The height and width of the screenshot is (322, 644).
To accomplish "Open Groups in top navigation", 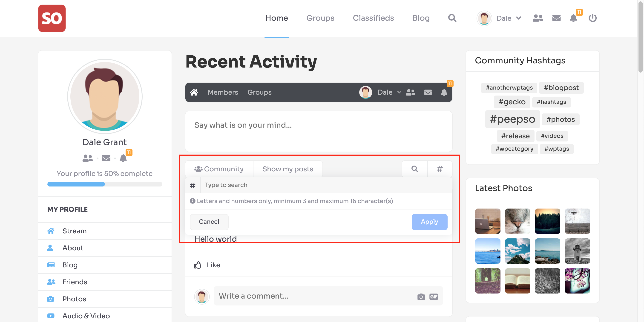I will click(x=320, y=18).
